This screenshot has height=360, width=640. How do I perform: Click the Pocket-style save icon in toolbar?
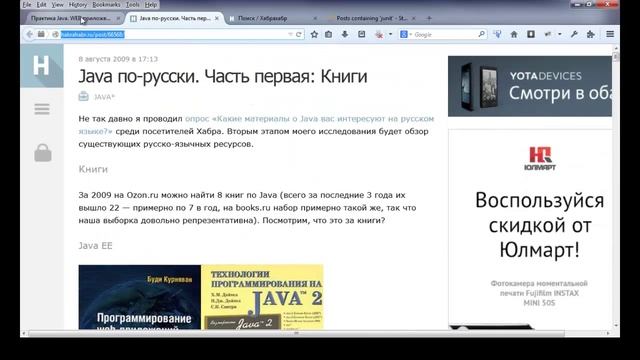pyautogui.click(x=362, y=35)
